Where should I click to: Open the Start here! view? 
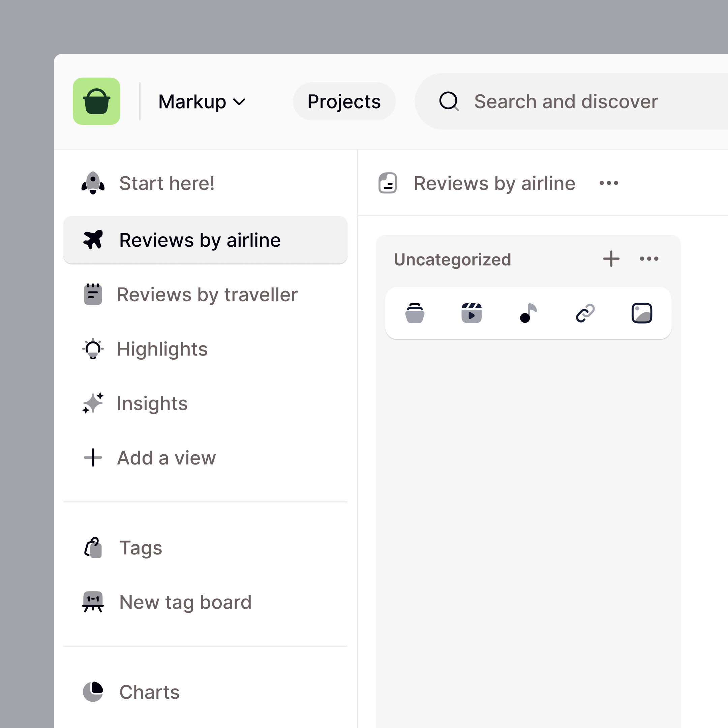205,183
